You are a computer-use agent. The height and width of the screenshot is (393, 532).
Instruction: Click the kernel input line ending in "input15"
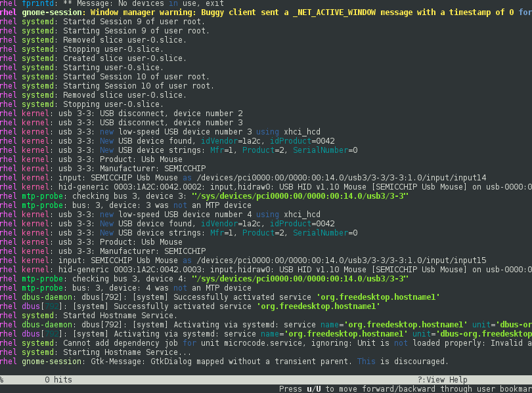pos(243,260)
